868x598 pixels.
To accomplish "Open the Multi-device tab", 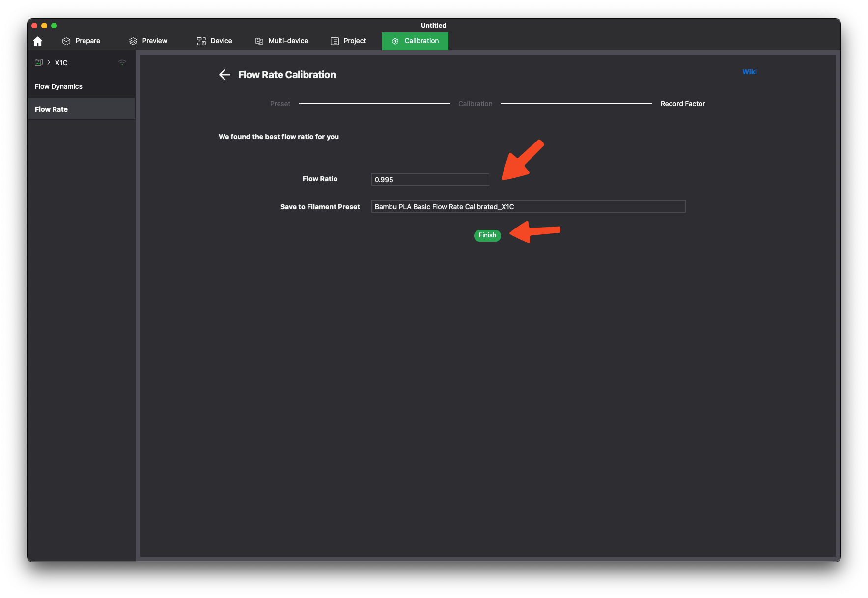I will 281,41.
